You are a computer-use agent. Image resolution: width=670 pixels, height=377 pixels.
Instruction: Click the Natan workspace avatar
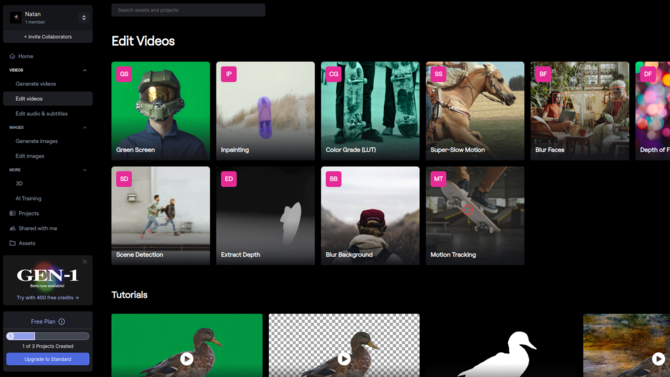coord(16,18)
